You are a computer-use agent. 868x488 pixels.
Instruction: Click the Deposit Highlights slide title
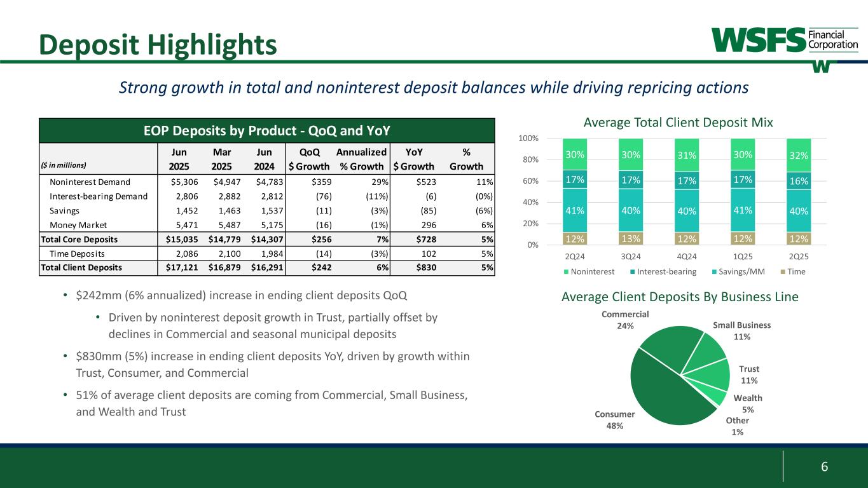(x=158, y=43)
